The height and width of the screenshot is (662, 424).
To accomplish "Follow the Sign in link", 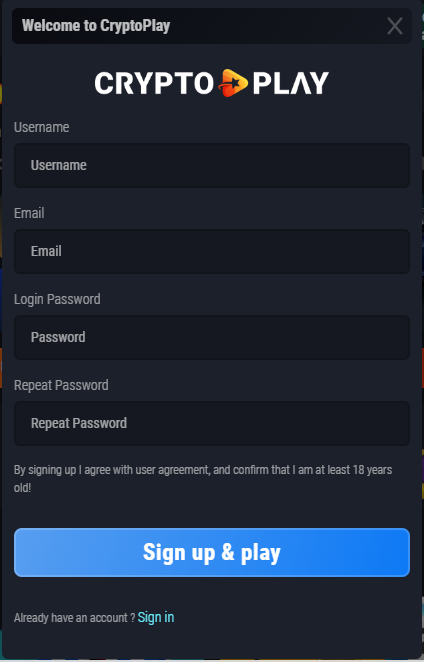I will click(156, 617).
